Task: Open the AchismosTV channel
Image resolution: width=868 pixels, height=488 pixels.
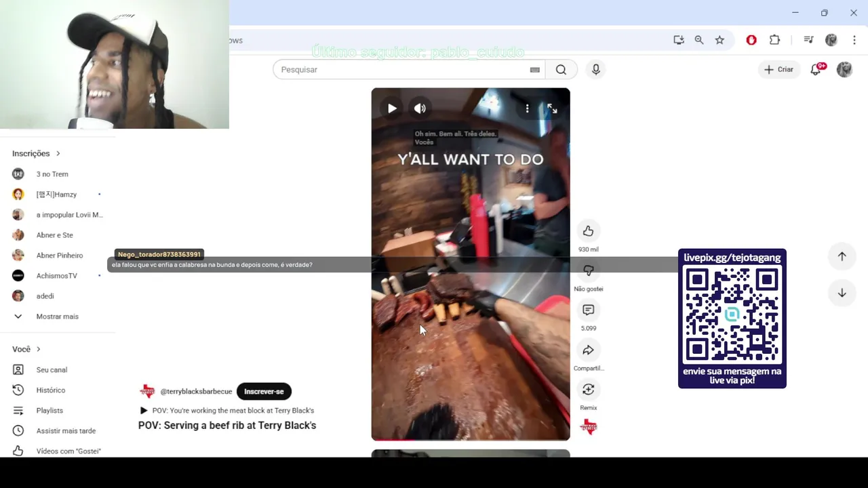Action: click(58, 276)
